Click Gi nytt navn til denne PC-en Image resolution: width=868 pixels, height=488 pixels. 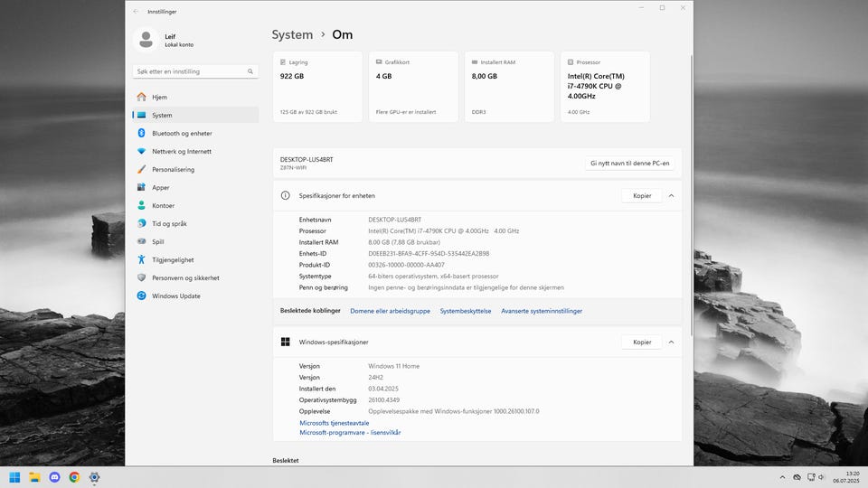(629, 164)
